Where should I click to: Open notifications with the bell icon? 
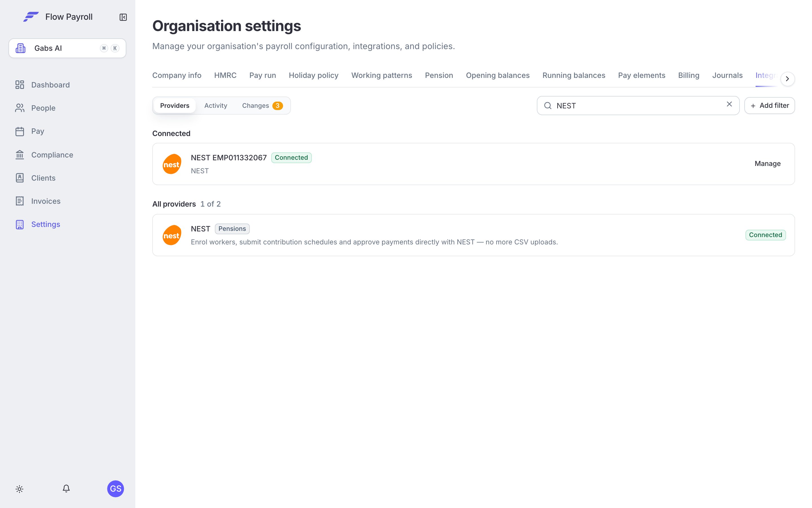[x=66, y=489]
